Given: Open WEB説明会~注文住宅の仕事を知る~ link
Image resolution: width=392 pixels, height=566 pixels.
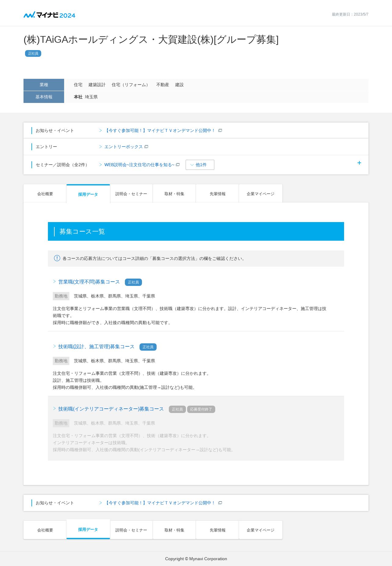Looking at the screenshot, I should pos(139,165).
